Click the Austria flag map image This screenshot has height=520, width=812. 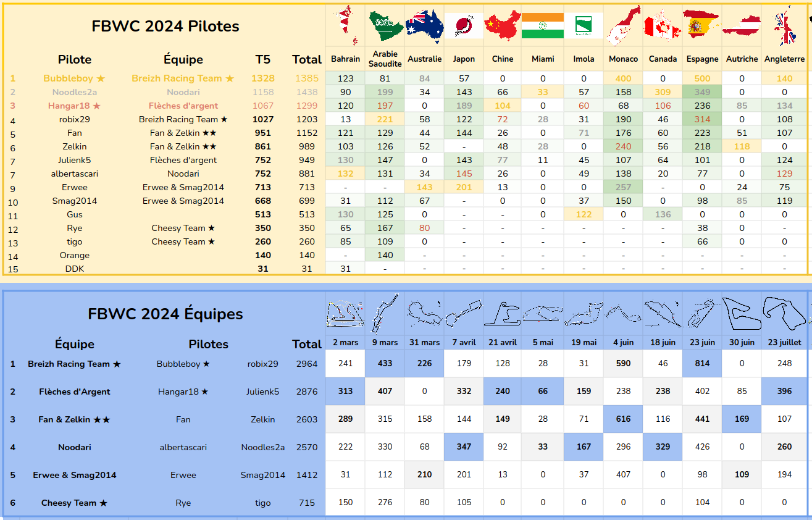coord(742,26)
